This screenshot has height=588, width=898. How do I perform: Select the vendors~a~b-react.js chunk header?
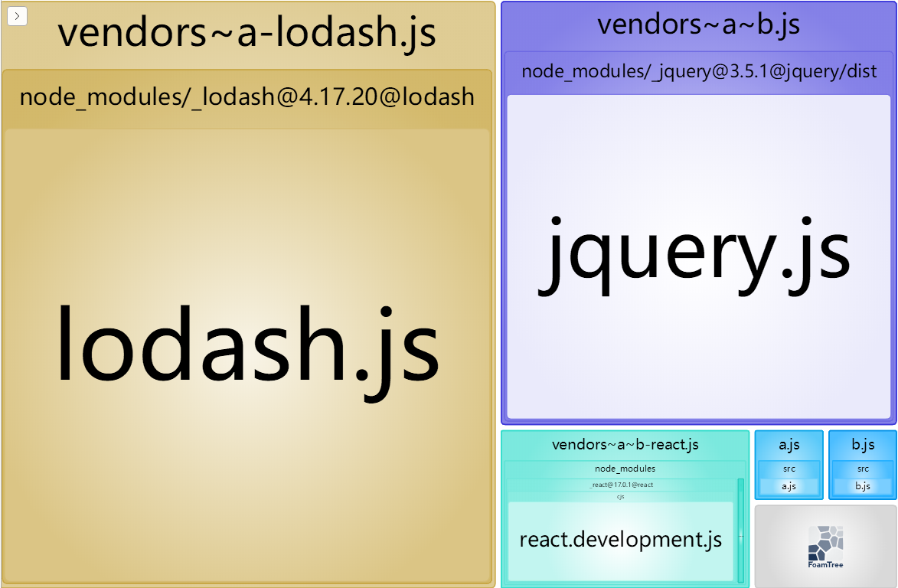(625, 444)
